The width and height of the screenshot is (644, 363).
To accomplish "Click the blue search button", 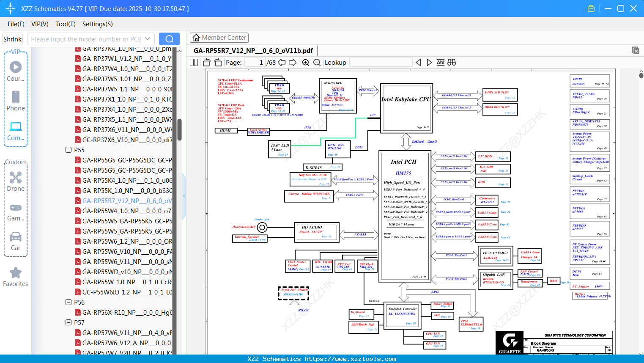I will coord(169,39).
